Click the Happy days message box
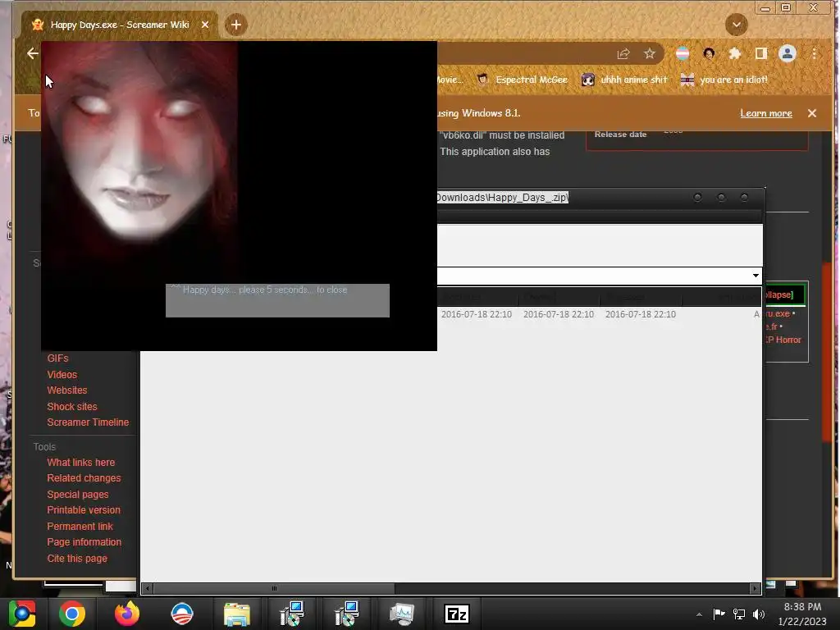Viewport: 840px width, 630px height. point(277,300)
